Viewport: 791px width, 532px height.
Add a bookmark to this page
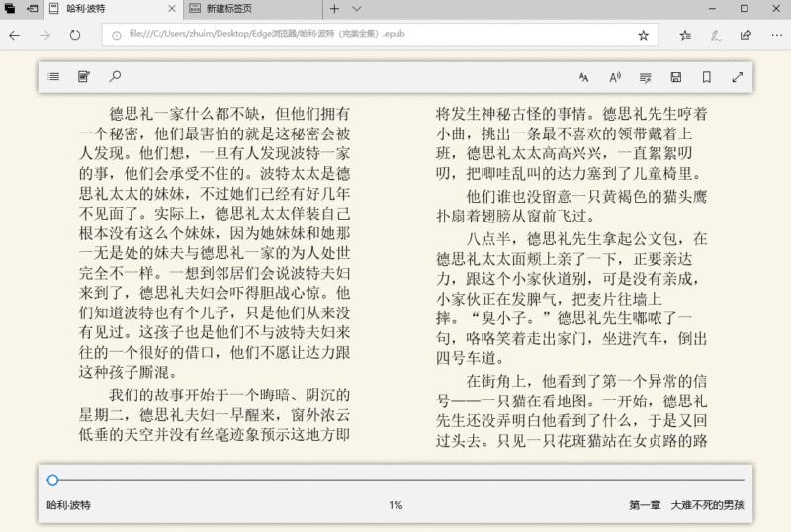706,77
